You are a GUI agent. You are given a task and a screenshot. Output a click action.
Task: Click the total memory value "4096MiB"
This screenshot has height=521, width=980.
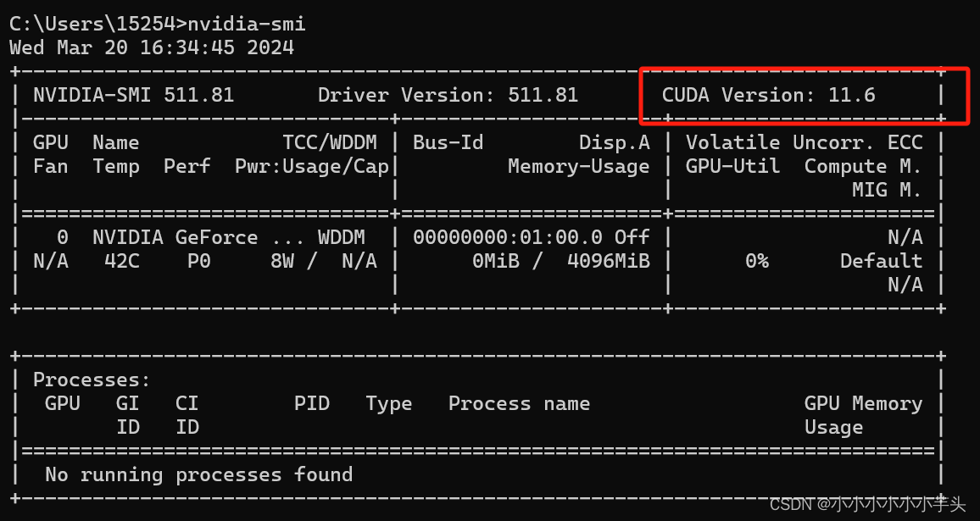pyautogui.click(x=608, y=261)
